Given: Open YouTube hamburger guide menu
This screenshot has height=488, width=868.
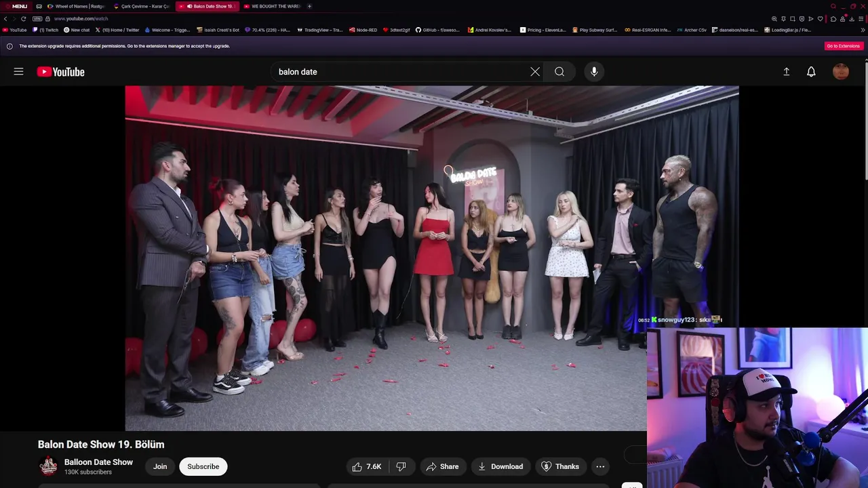Looking at the screenshot, I should click(x=18, y=71).
